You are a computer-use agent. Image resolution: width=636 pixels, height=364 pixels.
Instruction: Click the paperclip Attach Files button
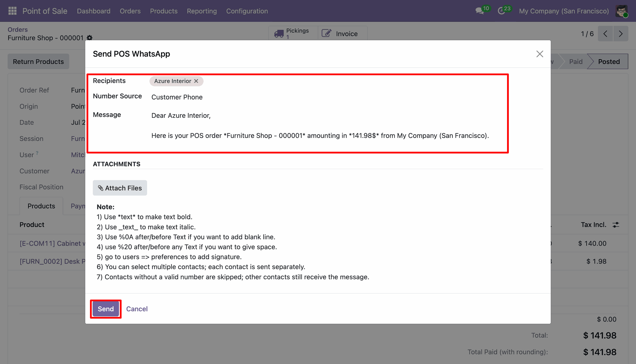pyautogui.click(x=120, y=188)
